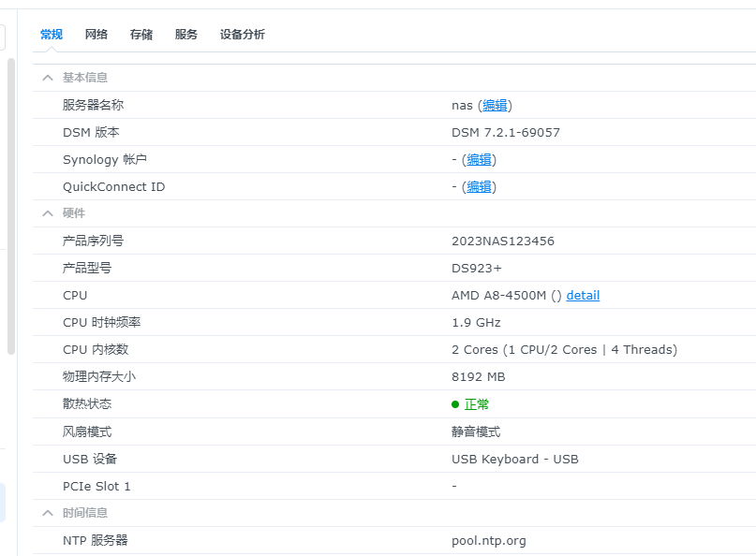Switch to the 网络 tab
The height and width of the screenshot is (556, 756).
tap(96, 34)
